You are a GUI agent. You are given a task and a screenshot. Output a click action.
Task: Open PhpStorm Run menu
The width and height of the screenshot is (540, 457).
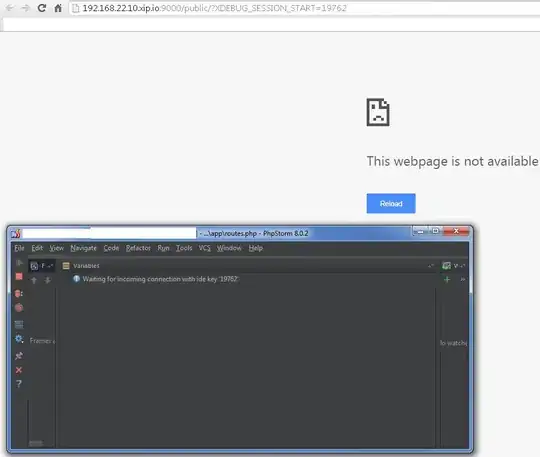pos(163,248)
